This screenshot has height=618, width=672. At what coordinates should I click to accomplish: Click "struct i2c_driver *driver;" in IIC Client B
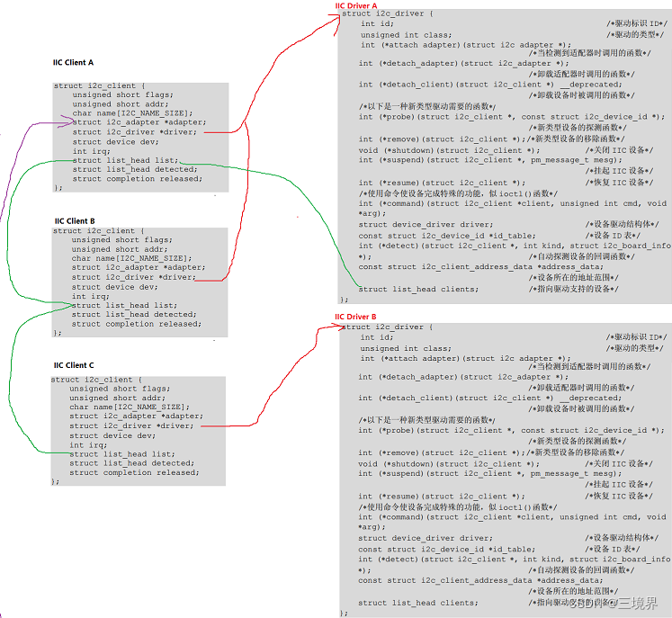[134, 277]
